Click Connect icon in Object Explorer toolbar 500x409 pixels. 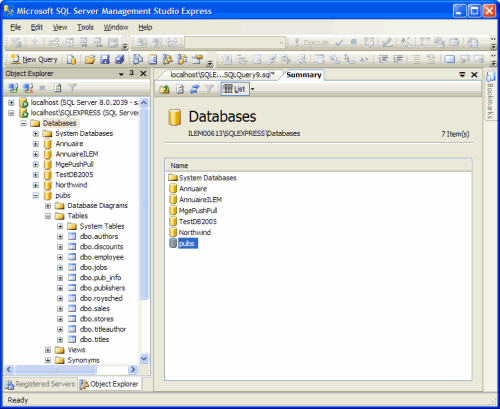(13, 88)
